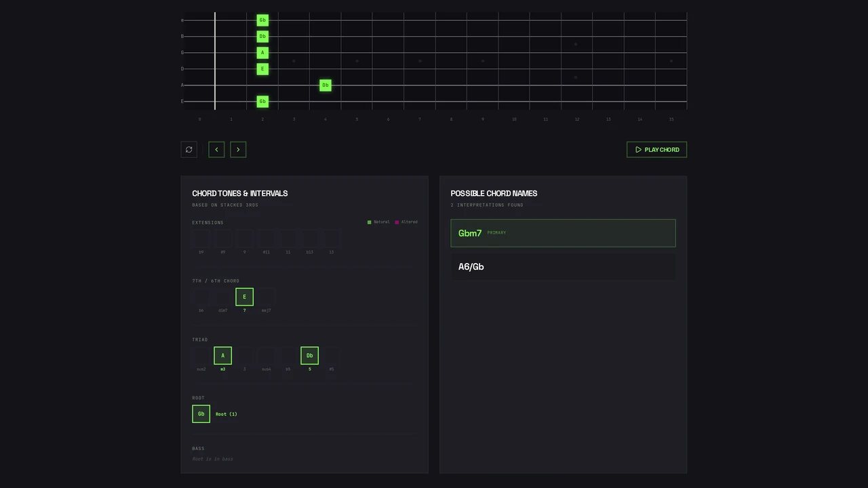The image size is (868, 488).
Task: Click the 'CHORD TONES & INTERVALS' heading
Action: click(x=240, y=193)
